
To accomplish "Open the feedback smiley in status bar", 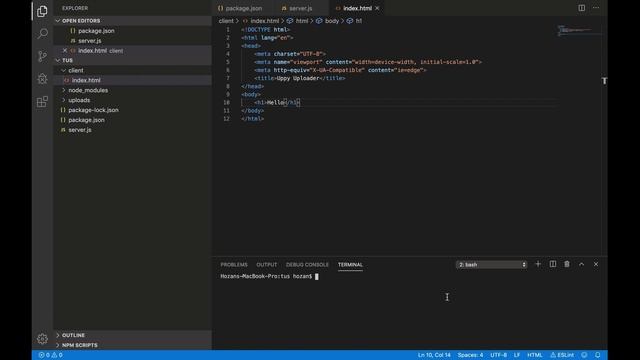I will (x=584, y=355).
